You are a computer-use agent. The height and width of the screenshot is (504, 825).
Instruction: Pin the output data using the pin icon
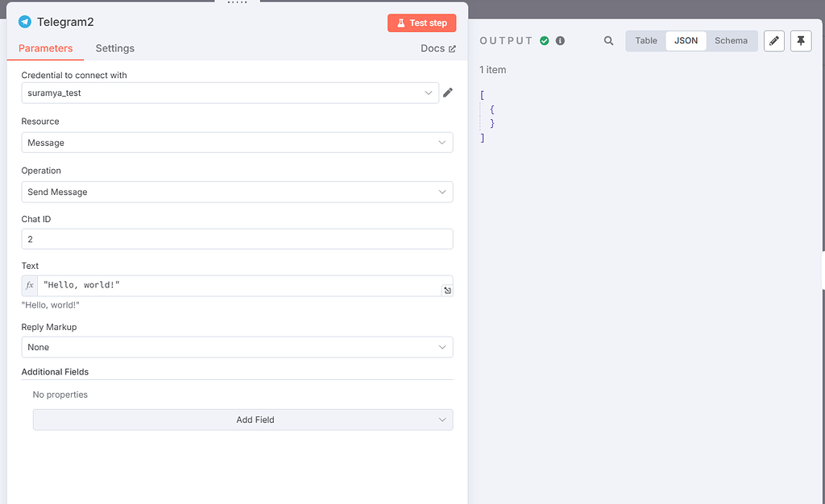point(800,40)
